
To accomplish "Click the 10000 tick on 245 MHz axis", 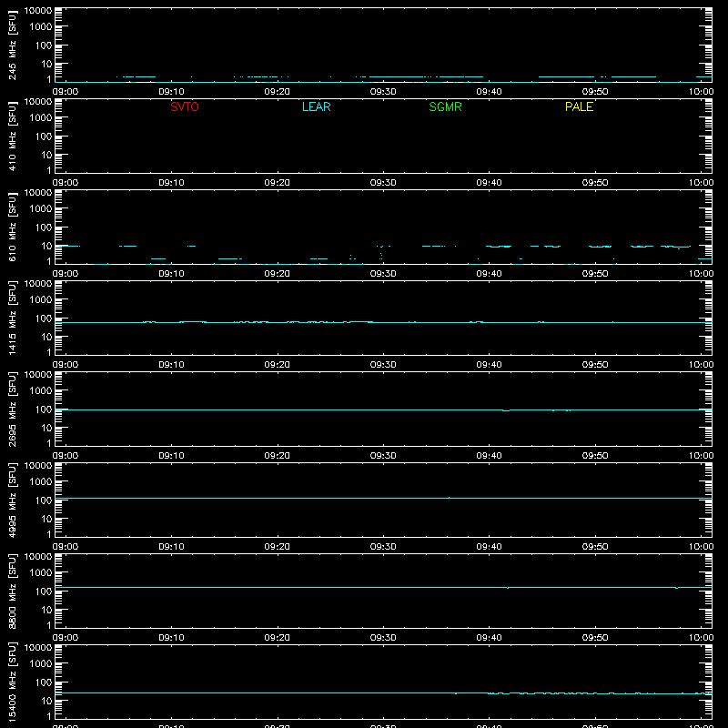I will tap(38, 11).
